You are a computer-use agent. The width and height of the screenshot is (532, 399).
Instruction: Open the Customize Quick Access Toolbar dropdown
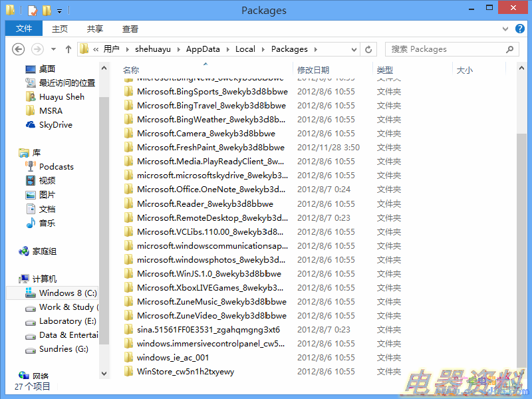(x=59, y=11)
